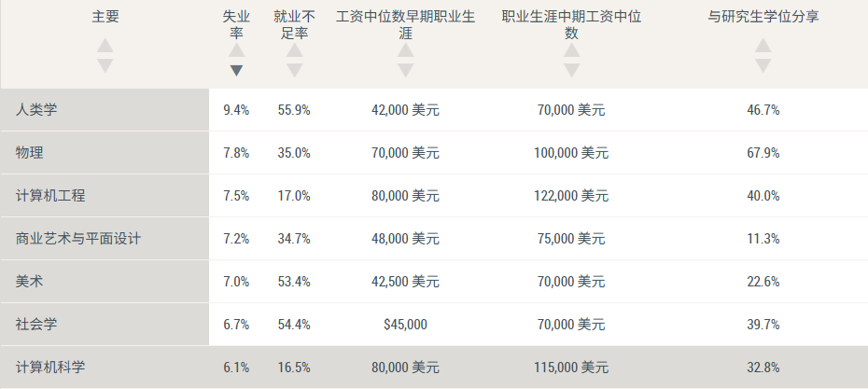Select the 社会学 row label

[x=37, y=325]
